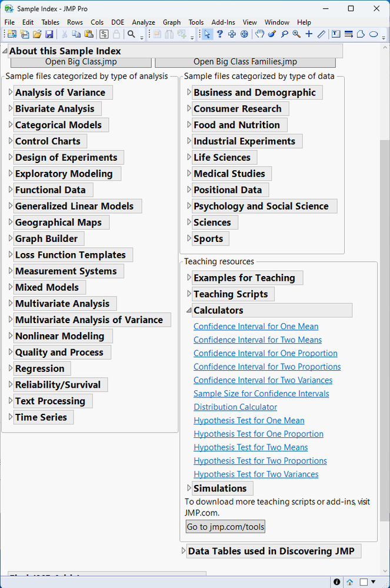Choose the Magnifier zoom tool
This screenshot has width=390, height=588.
click(x=296, y=34)
